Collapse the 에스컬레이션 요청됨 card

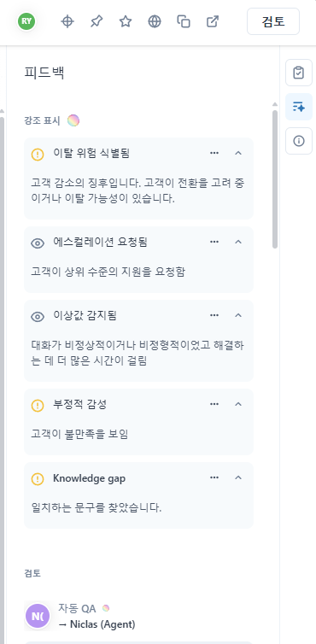pos(238,242)
